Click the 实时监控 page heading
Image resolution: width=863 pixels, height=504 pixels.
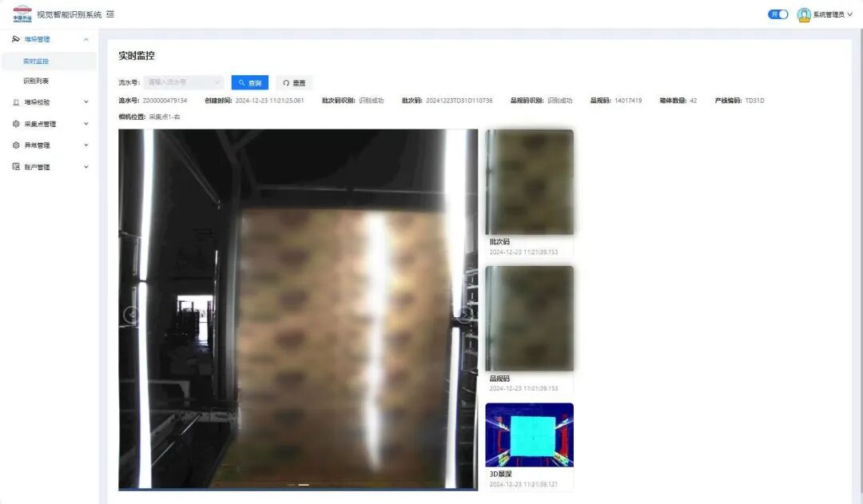click(x=137, y=56)
